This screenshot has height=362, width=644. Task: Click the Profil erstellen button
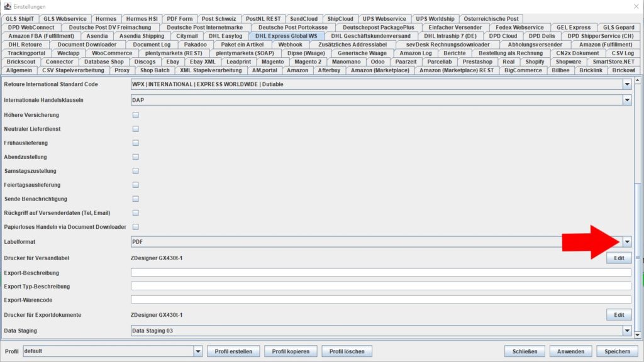233,351
